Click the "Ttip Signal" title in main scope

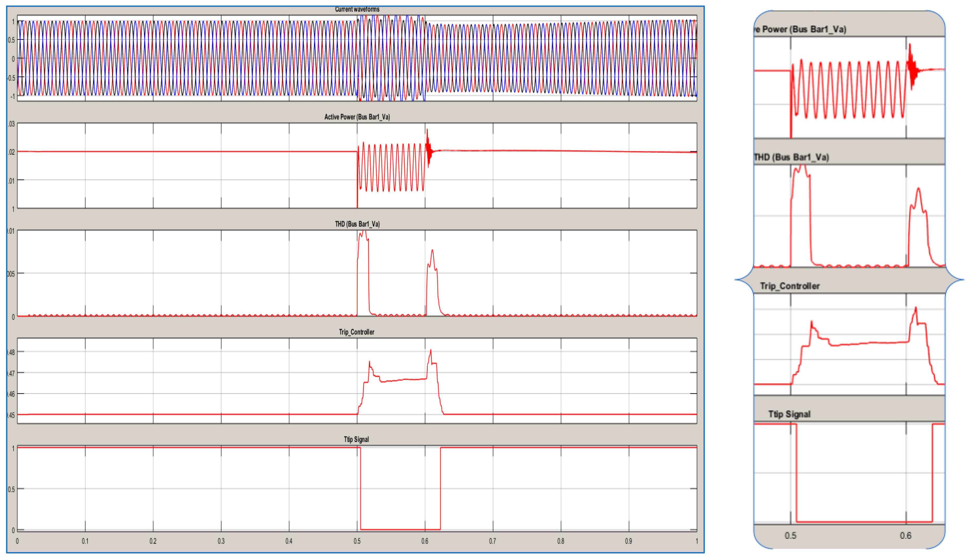pos(356,439)
